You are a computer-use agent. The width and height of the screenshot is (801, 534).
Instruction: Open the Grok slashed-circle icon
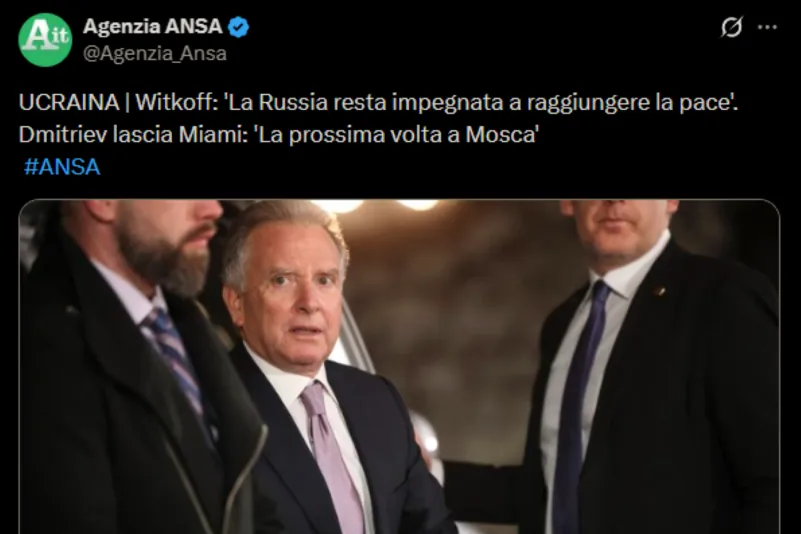pos(732,27)
